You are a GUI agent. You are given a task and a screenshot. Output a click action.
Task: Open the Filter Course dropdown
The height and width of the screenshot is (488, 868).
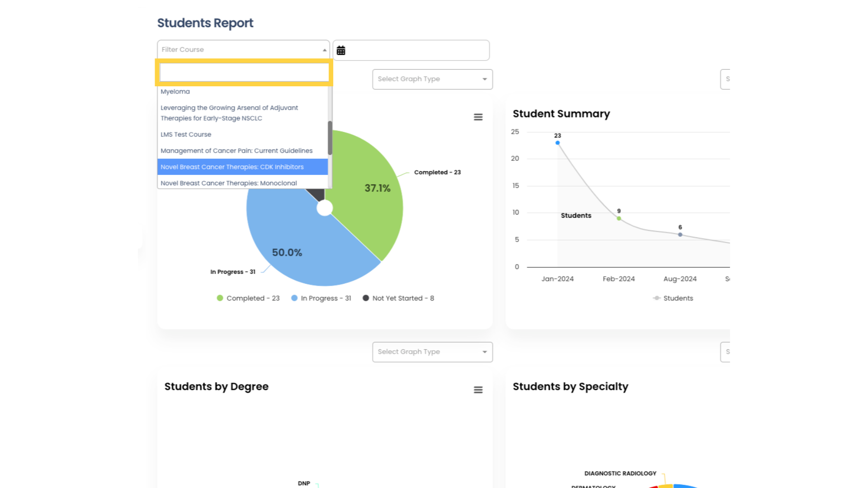243,49
